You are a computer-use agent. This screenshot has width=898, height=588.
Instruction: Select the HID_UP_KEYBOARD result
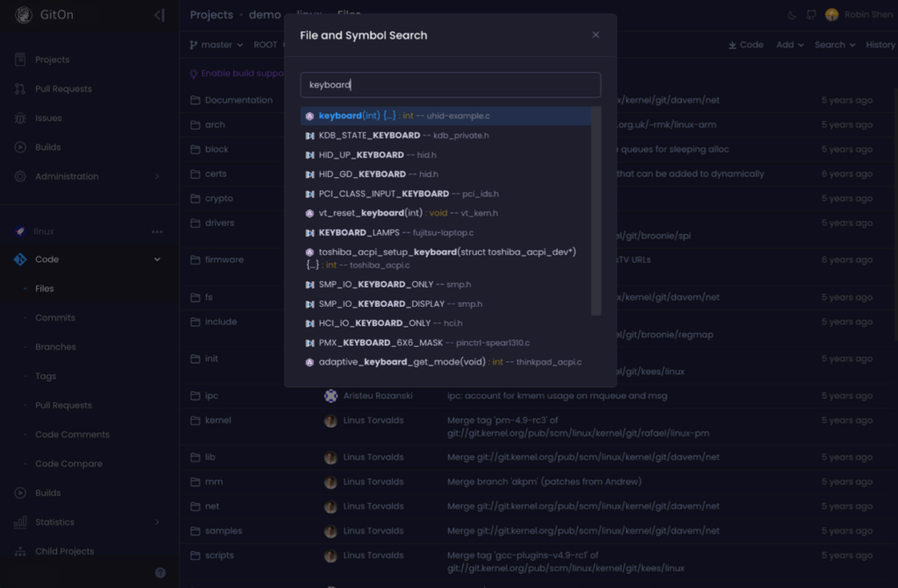coord(445,154)
